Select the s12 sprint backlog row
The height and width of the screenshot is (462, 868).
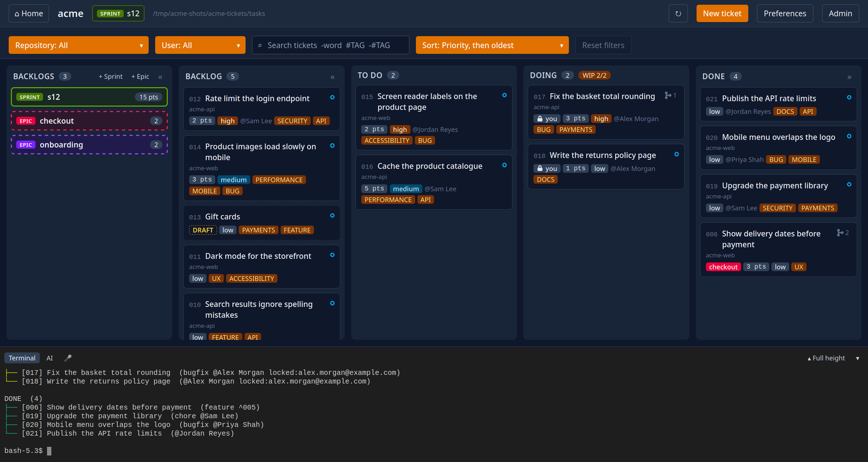click(x=89, y=97)
